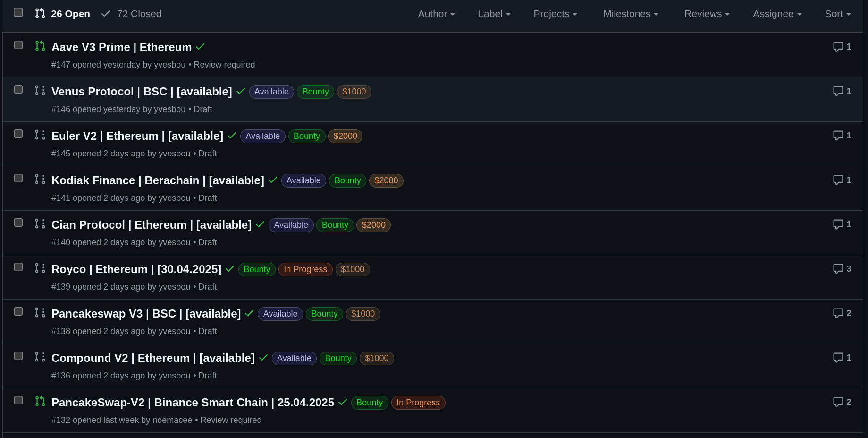Open the Milestones filter dropdown
Image resolution: width=868 pixels, height=438 pixels.
point(631,14)
